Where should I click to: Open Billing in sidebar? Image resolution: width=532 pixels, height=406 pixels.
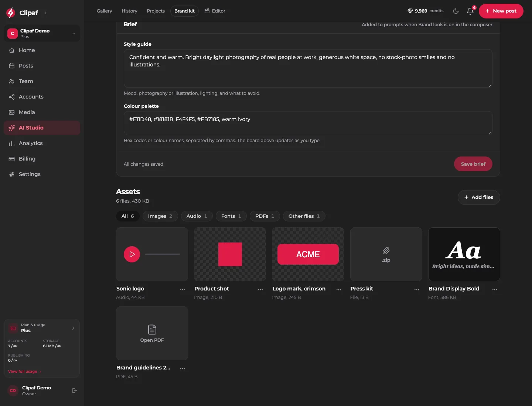[x=42, y=159]
